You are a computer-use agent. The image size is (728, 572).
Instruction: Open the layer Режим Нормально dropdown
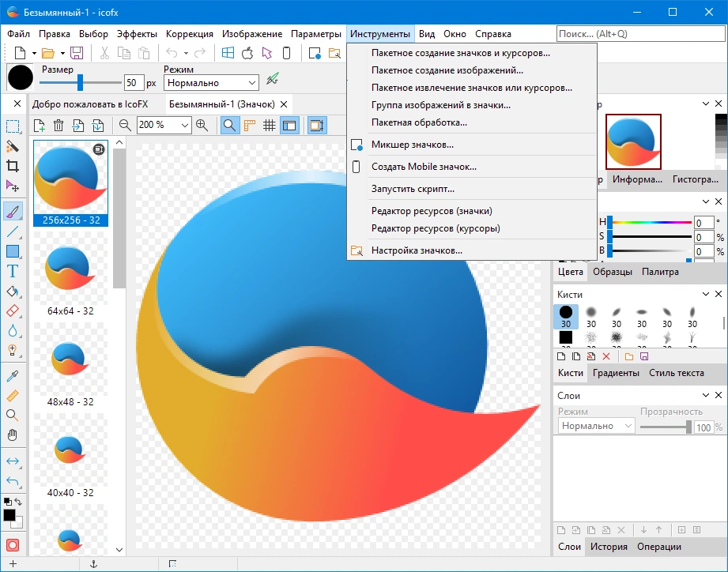(596, 425)
